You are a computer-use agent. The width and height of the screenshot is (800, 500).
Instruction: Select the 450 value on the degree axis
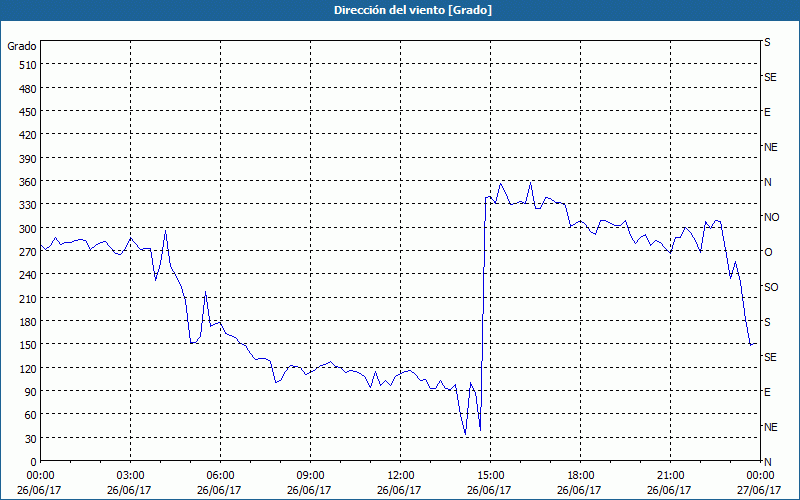tap(28, 112)
